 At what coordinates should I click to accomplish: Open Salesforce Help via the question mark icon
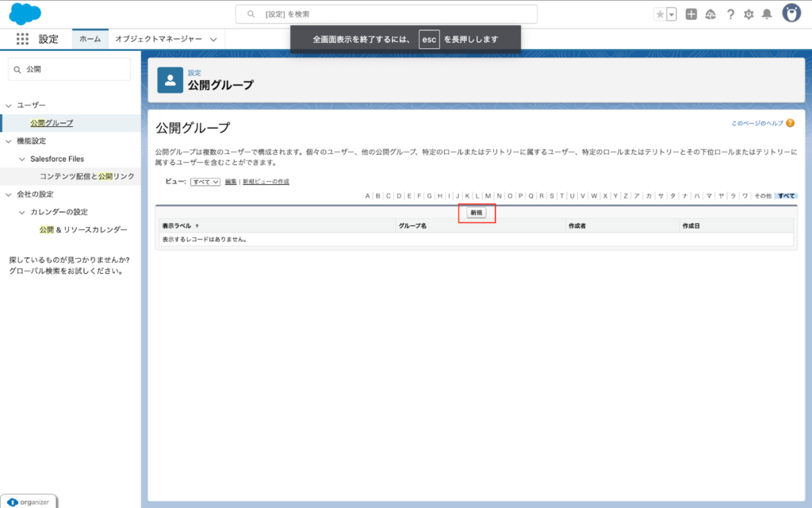pos(731,13)
